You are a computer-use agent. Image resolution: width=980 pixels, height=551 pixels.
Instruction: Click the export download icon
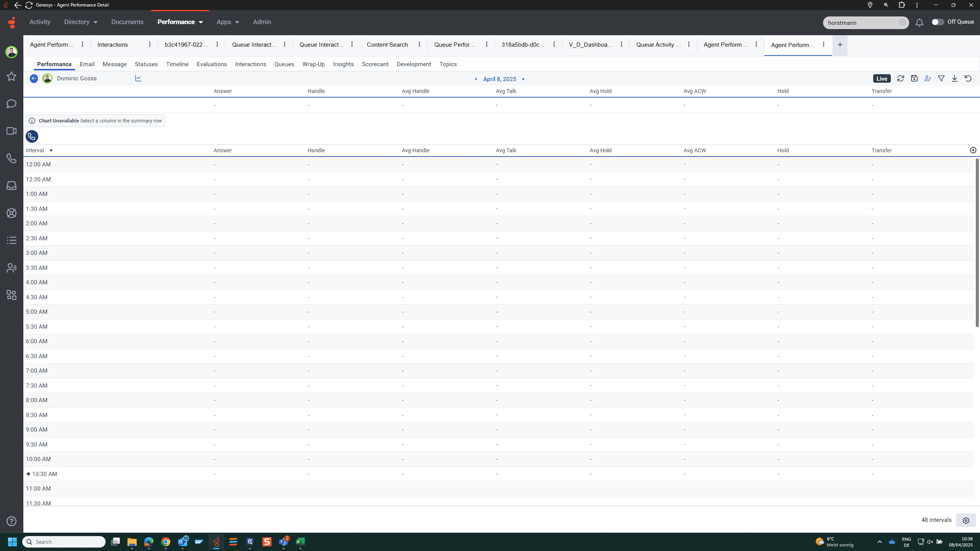coord(954,78)
